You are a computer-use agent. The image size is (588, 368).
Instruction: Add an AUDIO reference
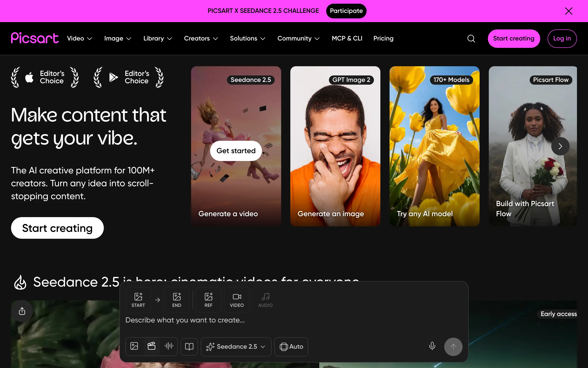pyautogui.click(x=265, y=300)
